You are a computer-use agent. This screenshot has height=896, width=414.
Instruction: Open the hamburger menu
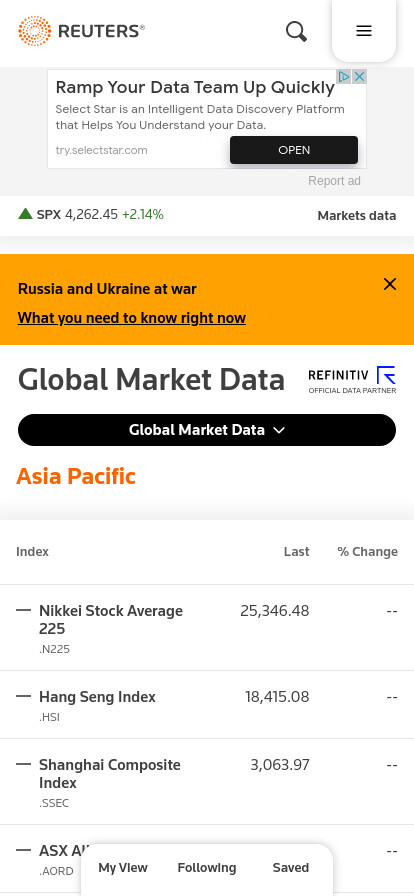click(364, 31)
